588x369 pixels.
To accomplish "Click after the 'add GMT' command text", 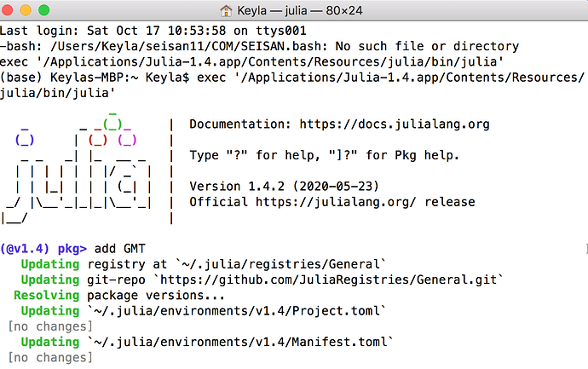I will (x=147, y=249).
